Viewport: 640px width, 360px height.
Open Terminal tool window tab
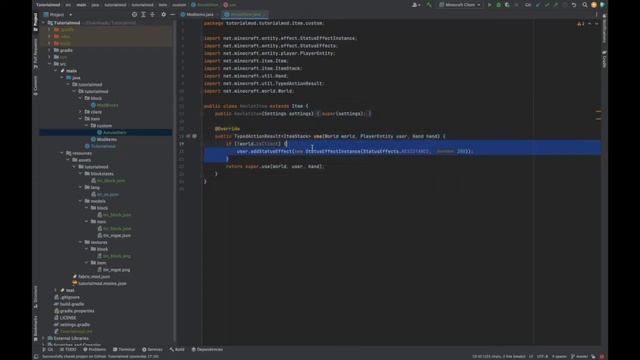click(124, 349)
